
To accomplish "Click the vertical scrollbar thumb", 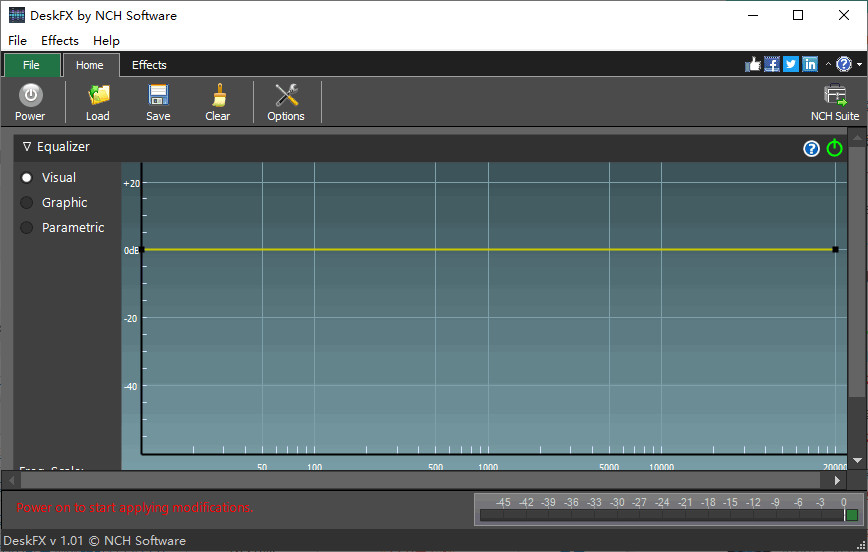I will [857, 271].
